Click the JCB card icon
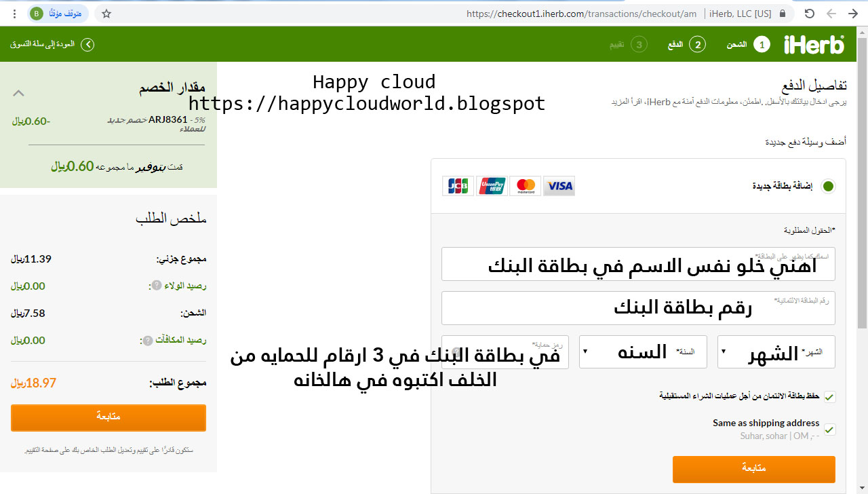This screenshot has width=868, height=494. pos(458,185)
